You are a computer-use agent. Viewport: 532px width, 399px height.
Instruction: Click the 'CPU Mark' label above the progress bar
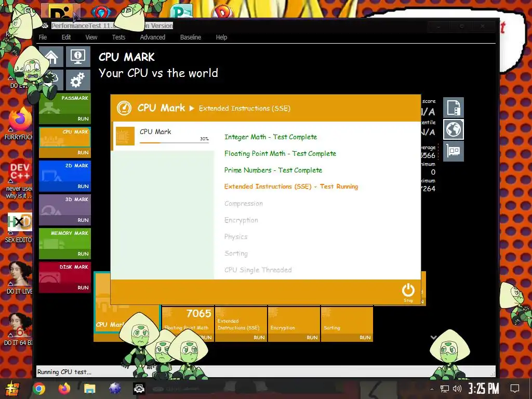tap(155, 131)
